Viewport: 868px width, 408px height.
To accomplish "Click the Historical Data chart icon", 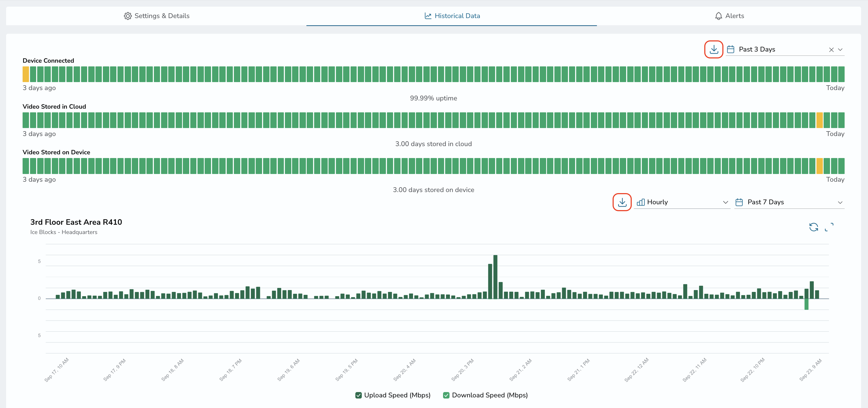I will pos(428,16).
